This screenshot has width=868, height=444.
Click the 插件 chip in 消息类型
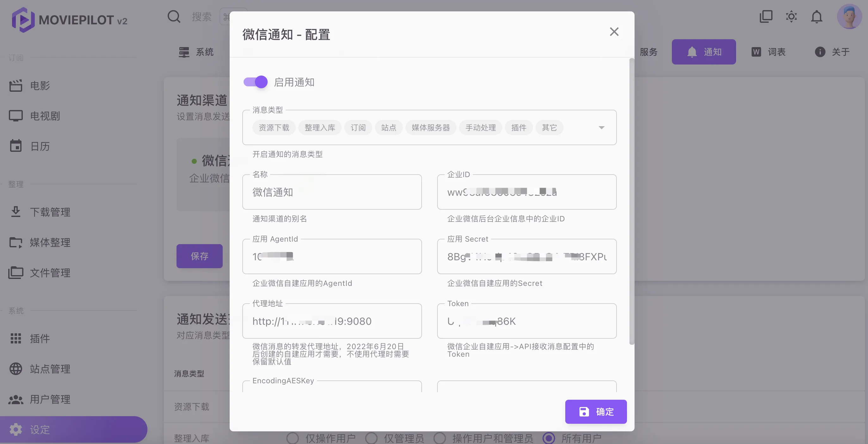click(518, 128)
